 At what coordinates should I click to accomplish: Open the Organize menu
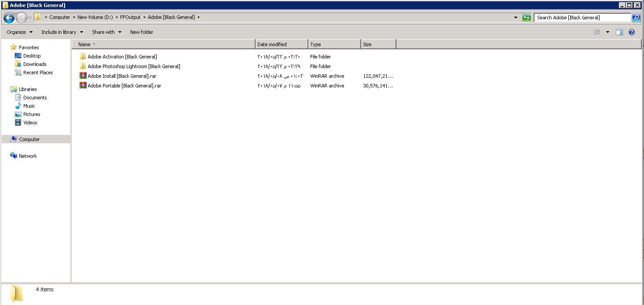(x=19, y=32)
